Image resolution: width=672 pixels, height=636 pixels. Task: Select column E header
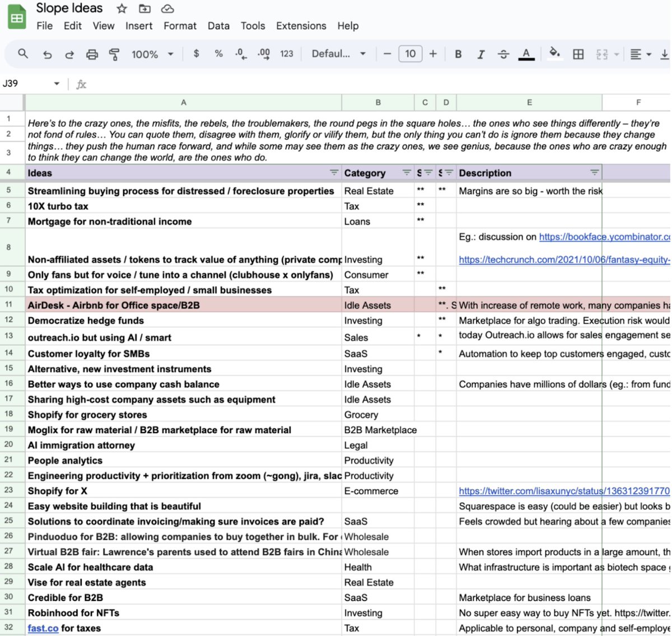click(x=529, y=103)
